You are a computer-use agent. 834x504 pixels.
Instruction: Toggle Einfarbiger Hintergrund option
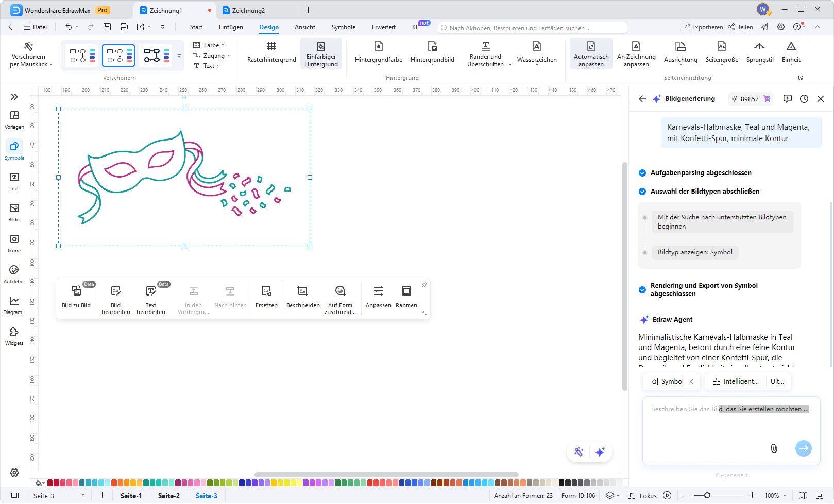pyautogui.click(x=321, y=54)
